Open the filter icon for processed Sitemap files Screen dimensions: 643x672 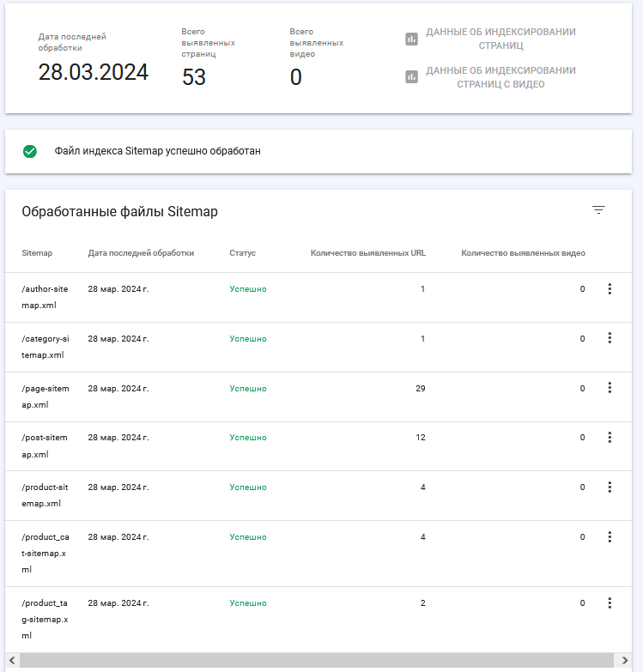click(598, 210)
